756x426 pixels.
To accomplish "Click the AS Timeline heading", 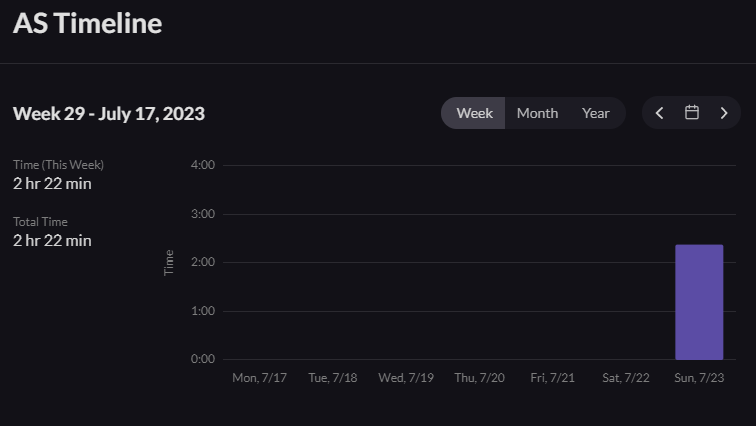I will (88, 24).
